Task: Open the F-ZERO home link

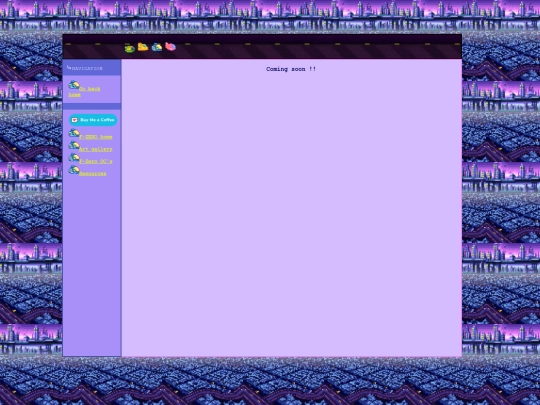Action: 96,137
